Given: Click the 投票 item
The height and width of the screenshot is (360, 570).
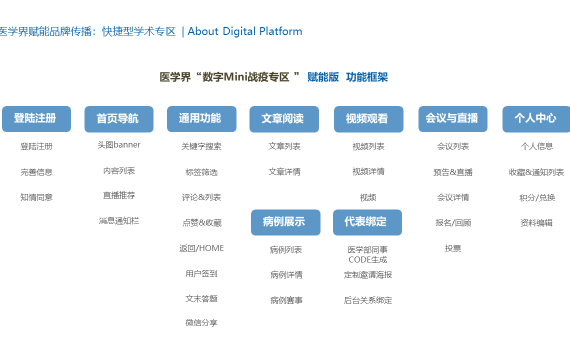Looking at the screenshot, I should (453, 248).
